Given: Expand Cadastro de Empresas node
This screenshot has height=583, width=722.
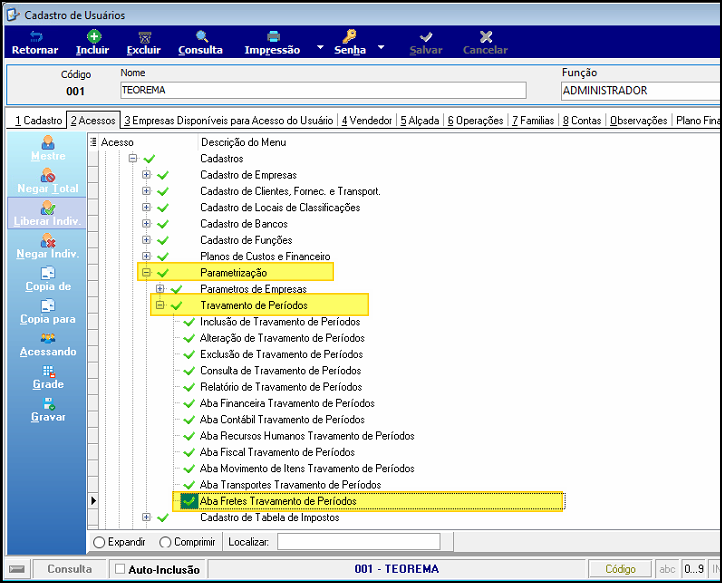Looking at the screenshot, I should point(146,175).
